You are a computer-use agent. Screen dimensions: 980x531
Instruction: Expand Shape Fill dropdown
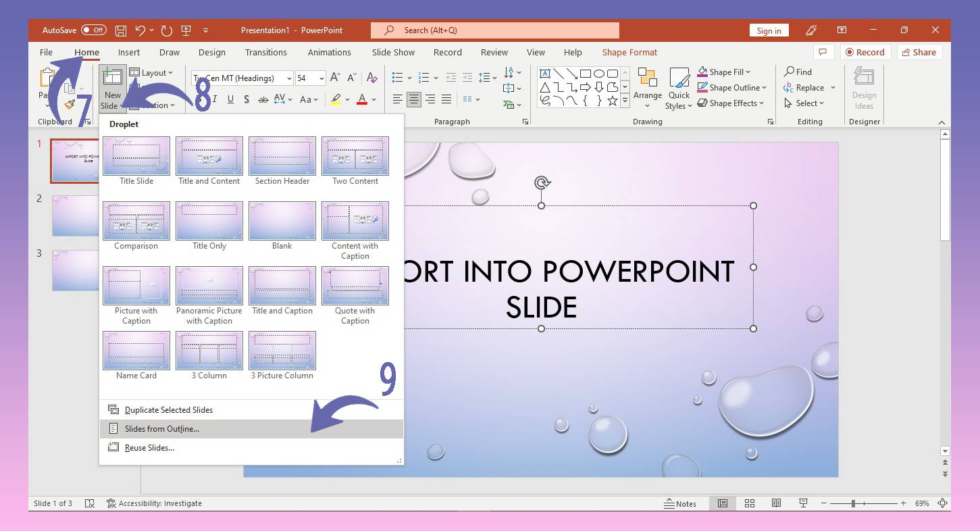748,72
